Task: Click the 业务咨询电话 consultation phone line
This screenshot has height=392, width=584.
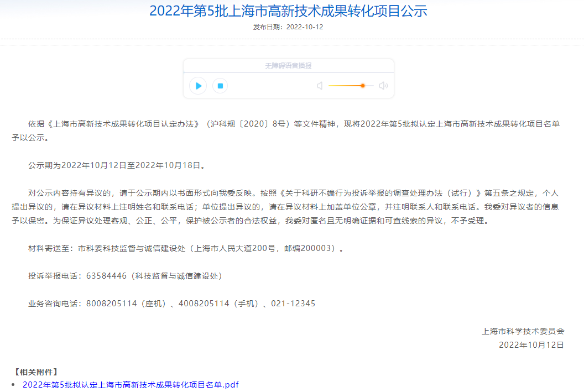Action: click(171, 304)
